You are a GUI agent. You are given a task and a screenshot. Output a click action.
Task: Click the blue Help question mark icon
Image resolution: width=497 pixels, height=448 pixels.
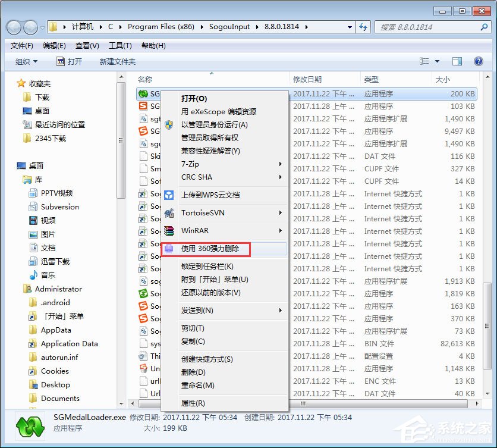tap(479, 61)
